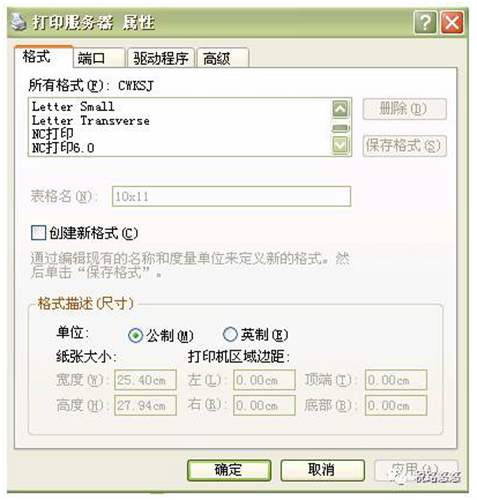477x500 pixels.
Task: Click the format list scroll up arrow
Action: click(340, 109)
